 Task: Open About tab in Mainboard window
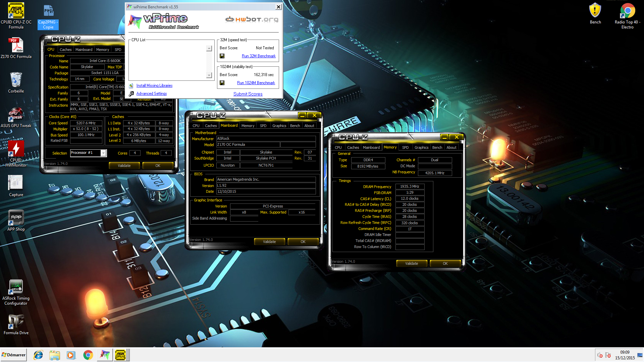coord(309,126)
